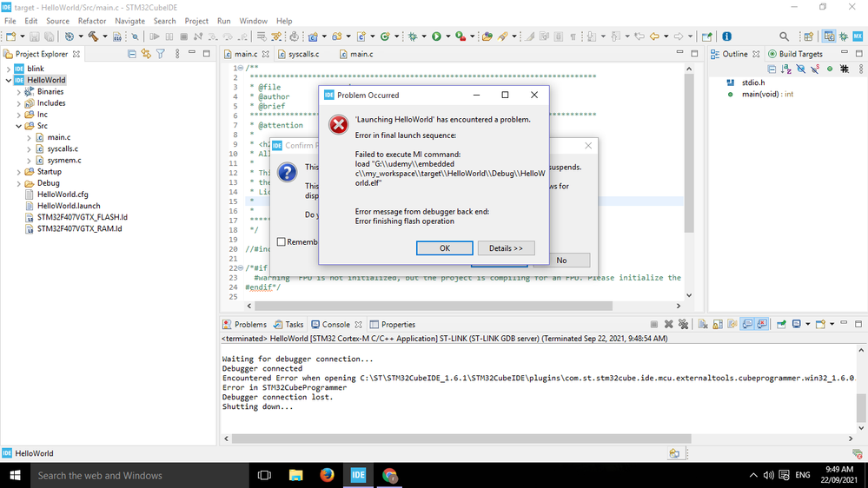
Task: Expand the Debug folder in Project Explorer
Action: (19, 183)
